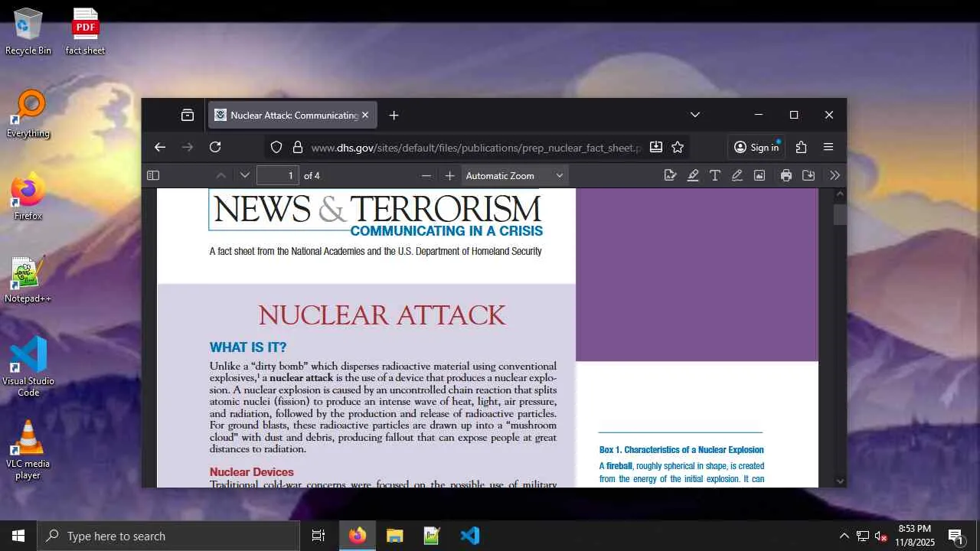Reload the current page
Screen dimensions: 980x551
pyautogui.click(x=215, y=147)
